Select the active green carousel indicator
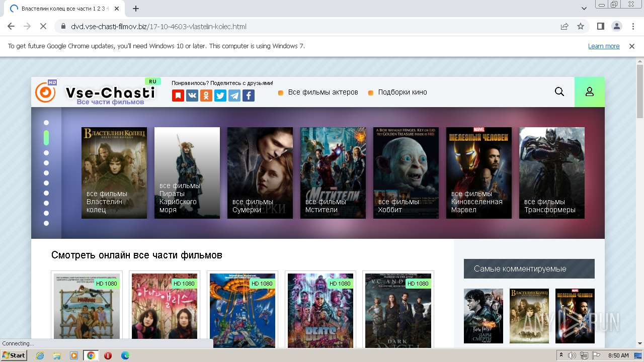The image size is (644, 362). point(46,138)
